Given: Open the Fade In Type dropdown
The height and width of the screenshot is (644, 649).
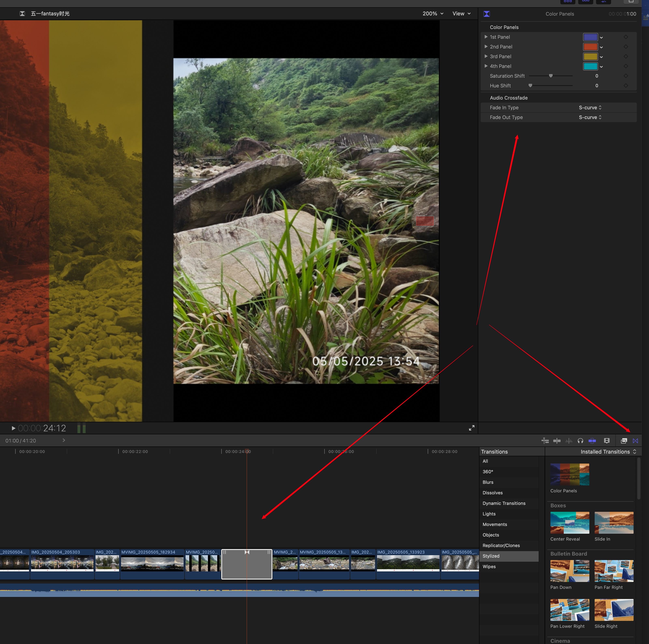Looking at the screenshot, I should coord(590,107).
